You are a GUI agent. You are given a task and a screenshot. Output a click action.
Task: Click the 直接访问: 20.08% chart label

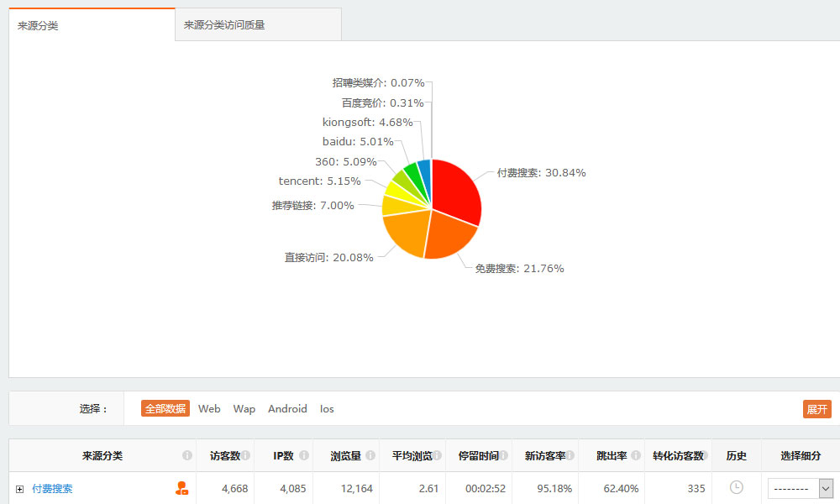coord(328,258)
